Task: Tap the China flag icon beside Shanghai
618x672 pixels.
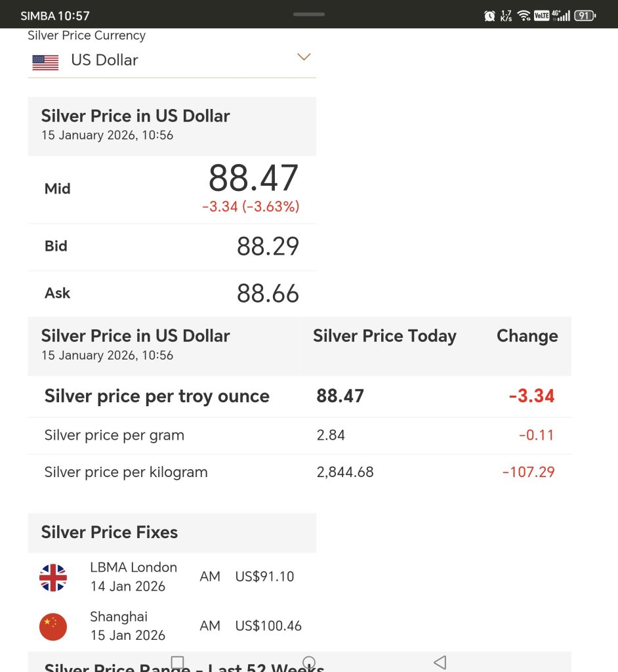Action: (x=53, y=627)
